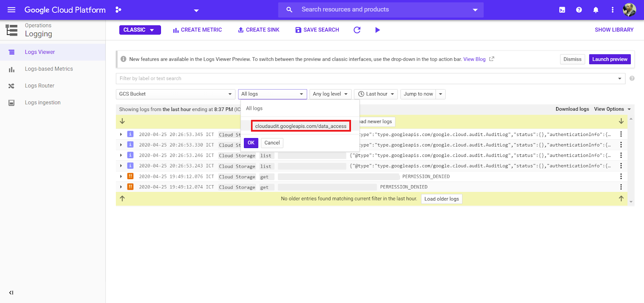The width and height of the screenshot is (644, 303).
Task: Expand log entry at 19:49:12.074
Action: click(x=121, y=187)
